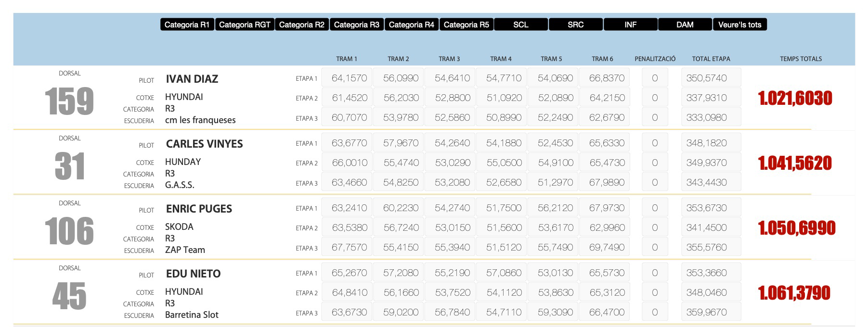This screenshot has width=868, height=327.
Task: Click dorsal number 106
Action: (x=69, y=231)
